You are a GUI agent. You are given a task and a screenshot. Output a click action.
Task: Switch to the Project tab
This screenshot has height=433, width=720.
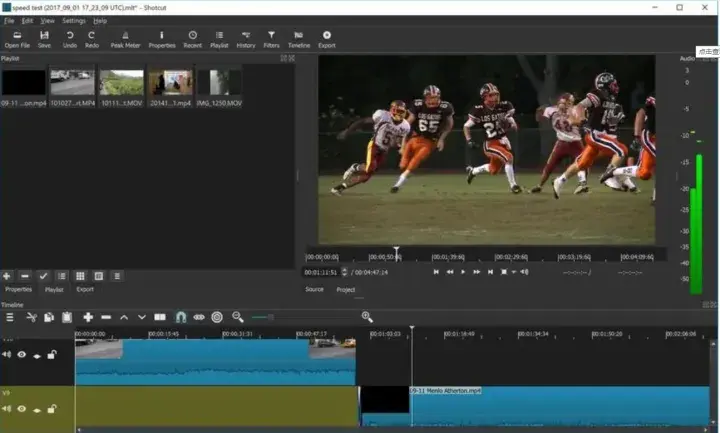(x=345, y=289)
